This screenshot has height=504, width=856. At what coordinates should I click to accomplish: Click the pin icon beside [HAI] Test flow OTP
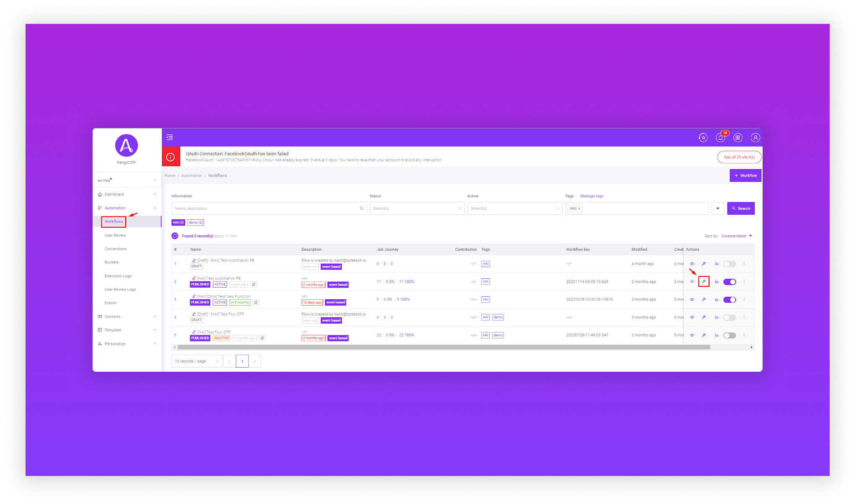(262, 338)
